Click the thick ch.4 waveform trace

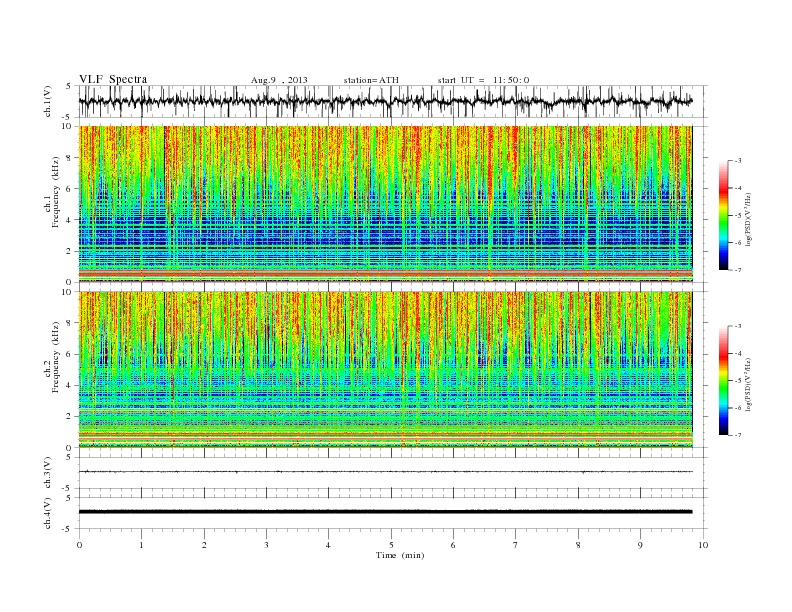[385, 512]
